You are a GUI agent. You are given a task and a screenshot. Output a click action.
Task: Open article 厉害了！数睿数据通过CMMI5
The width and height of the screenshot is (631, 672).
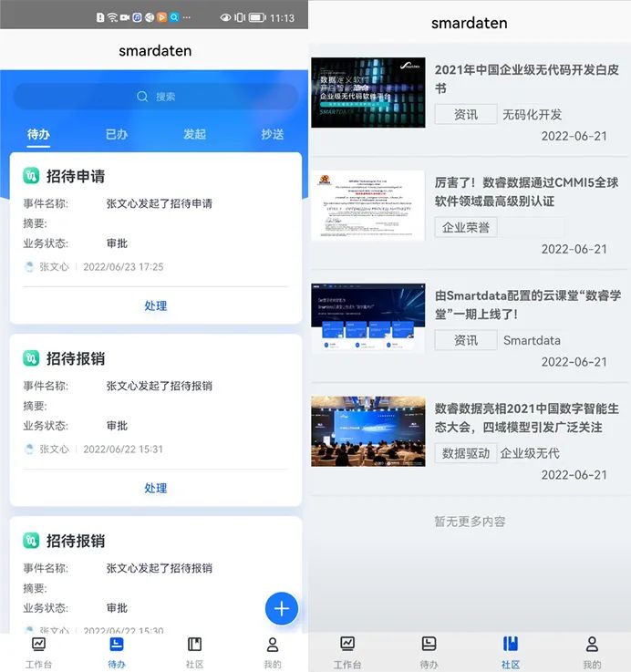coord(527,191)
